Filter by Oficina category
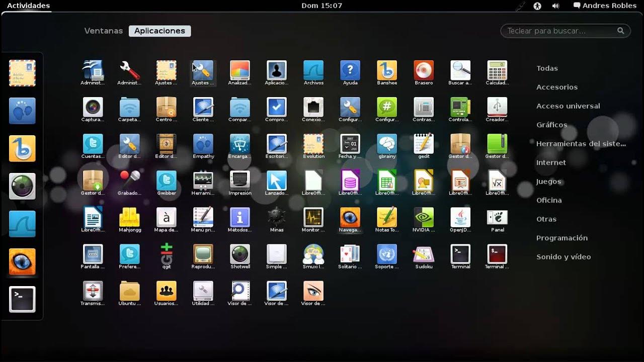This screenshot has width=644, height=362. pyautogui.click(x=549, y=200)
